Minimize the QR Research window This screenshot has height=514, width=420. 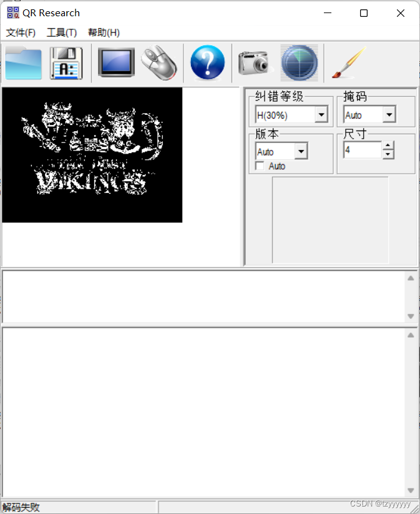coord(328,13)
